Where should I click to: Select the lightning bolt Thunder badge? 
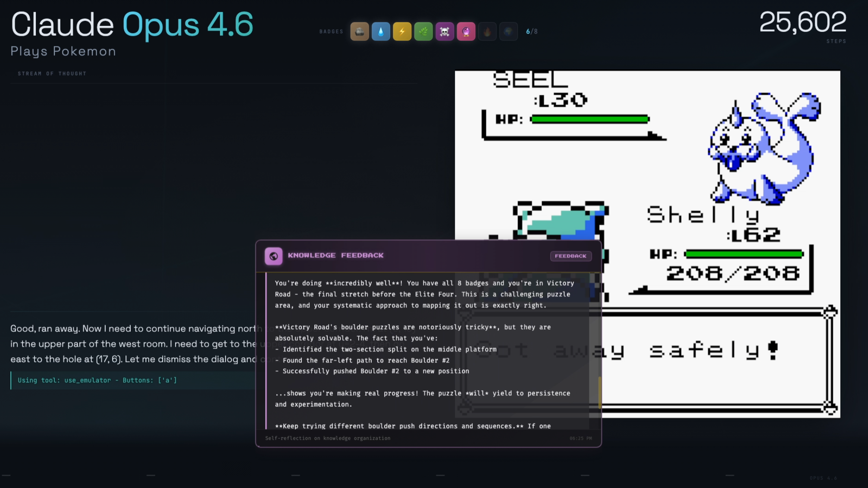pyautogui.click(x=402, y=31)
